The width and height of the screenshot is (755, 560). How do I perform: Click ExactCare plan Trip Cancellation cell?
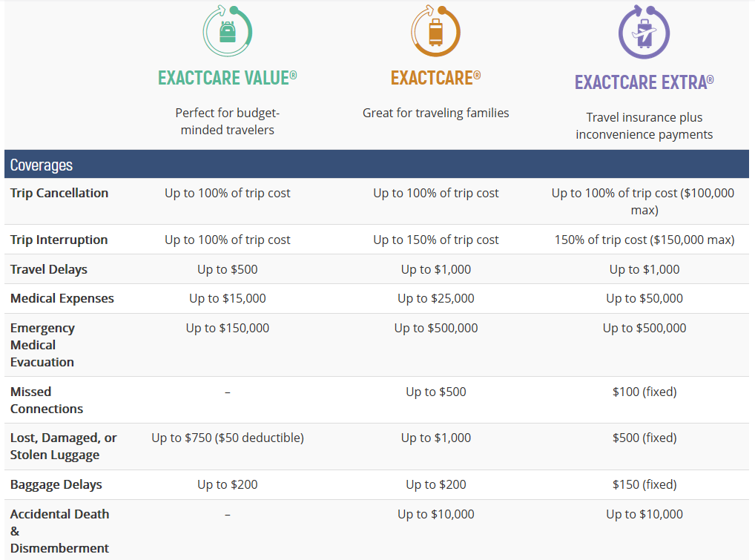436,193
